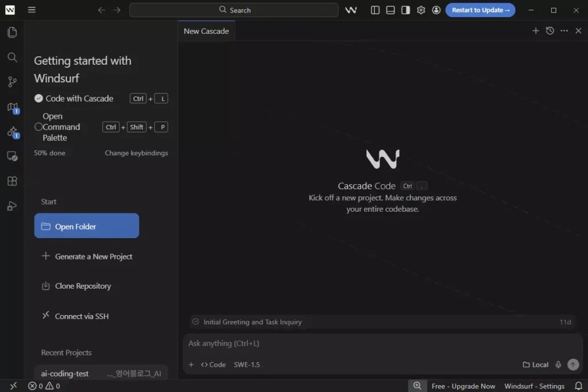
Task: Open the hamburger application menu
Action: click(x=32, y=10)
